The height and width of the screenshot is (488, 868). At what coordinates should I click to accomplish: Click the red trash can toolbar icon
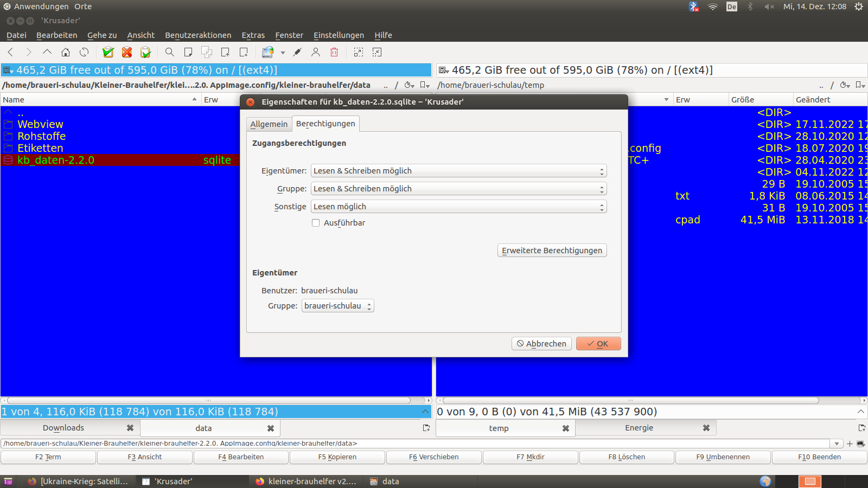coord(334,52)
